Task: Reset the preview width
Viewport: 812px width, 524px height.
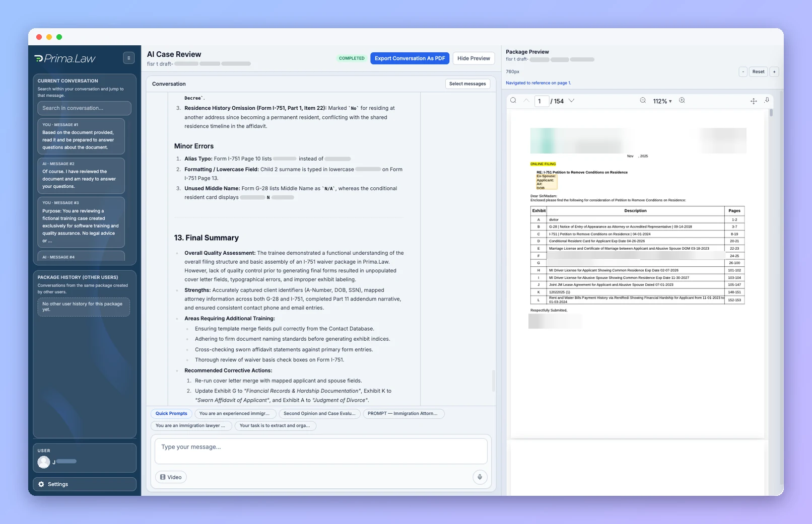Action: click(758, 72)
